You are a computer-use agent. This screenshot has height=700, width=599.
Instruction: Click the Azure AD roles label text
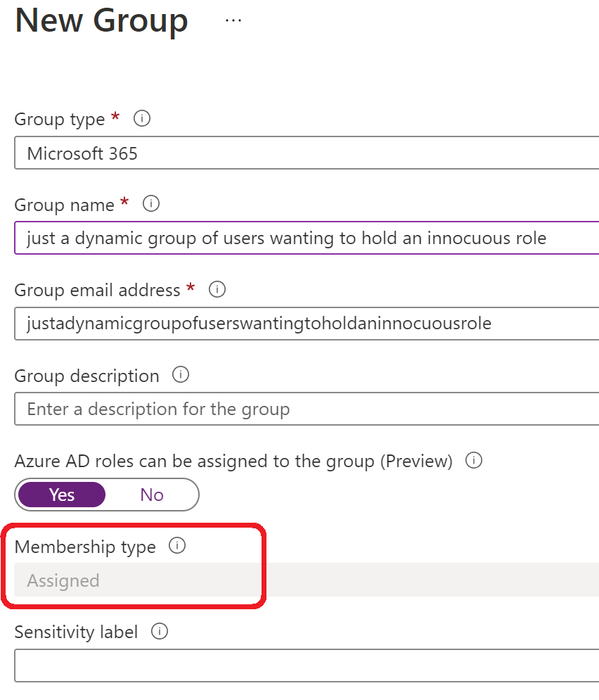coord(233,462)
